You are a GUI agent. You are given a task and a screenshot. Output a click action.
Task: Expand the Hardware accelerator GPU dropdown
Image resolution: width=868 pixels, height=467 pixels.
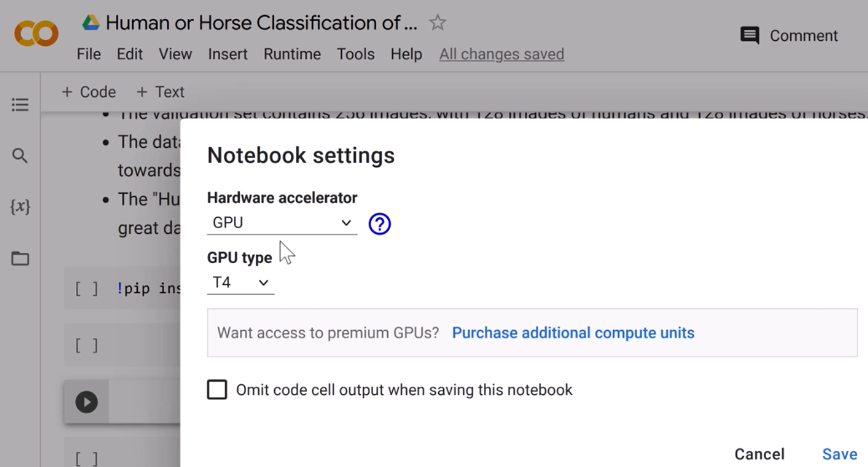click(x=282, y=223)
